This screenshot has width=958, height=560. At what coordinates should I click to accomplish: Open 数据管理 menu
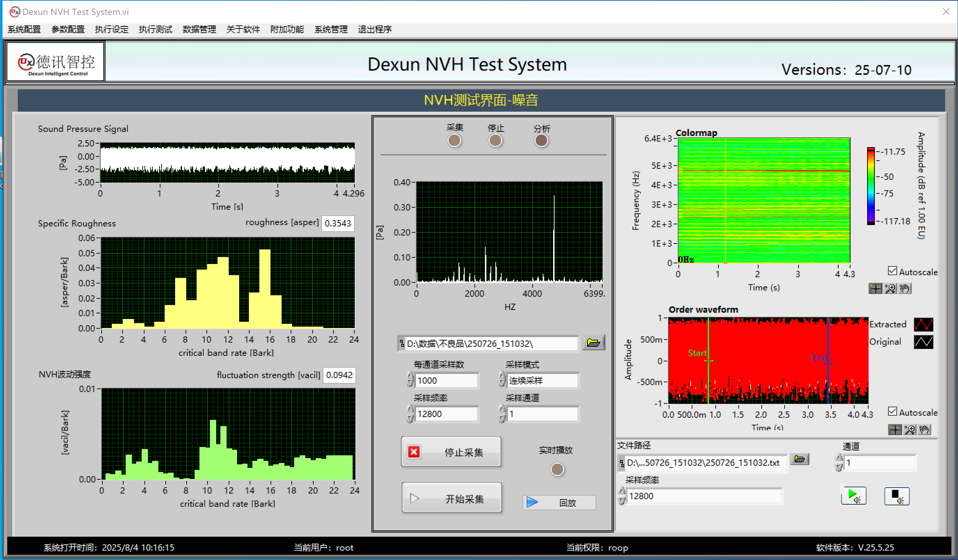coord(199,29)
